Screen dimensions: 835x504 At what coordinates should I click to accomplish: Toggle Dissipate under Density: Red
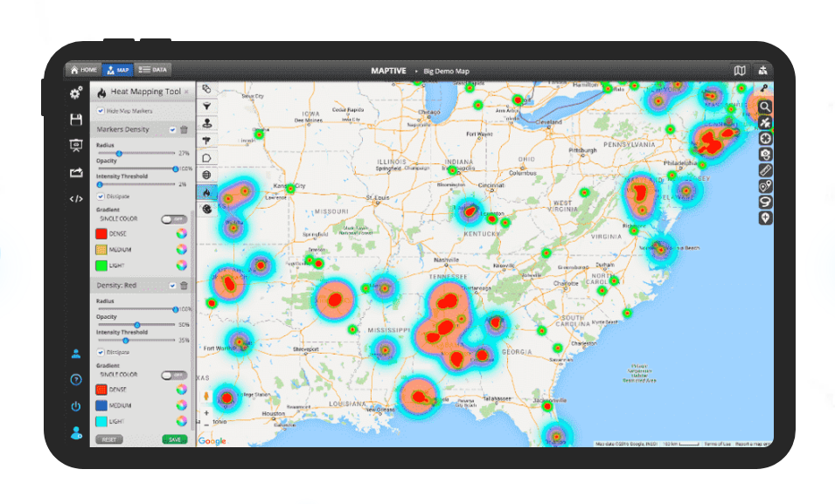pyautogui.click(x=101, y=352)
